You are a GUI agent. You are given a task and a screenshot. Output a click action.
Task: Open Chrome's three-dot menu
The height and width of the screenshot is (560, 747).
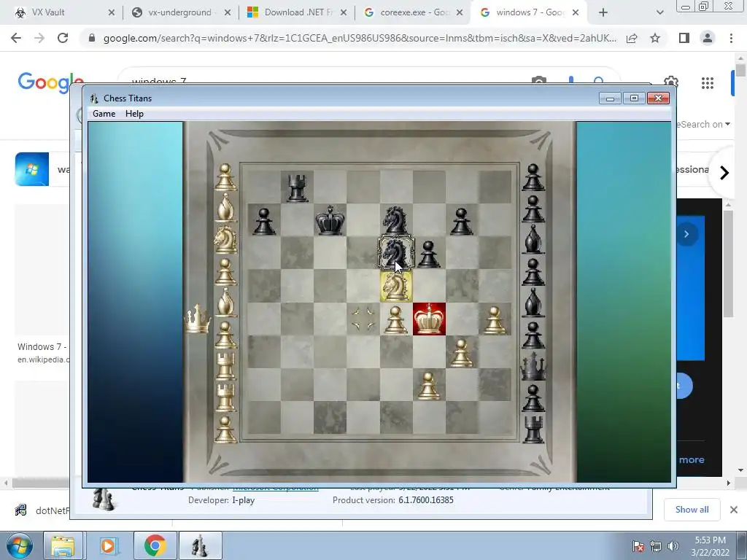[731, 38]
